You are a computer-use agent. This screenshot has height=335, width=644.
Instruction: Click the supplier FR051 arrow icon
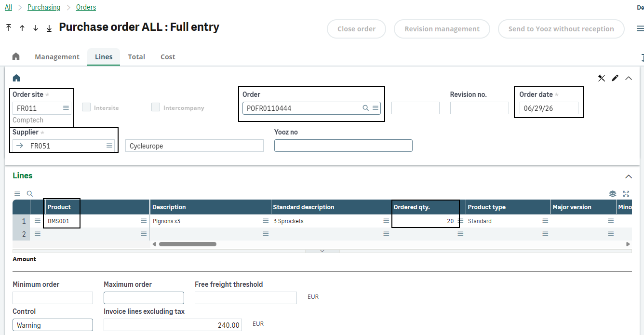tap(20, 146)
